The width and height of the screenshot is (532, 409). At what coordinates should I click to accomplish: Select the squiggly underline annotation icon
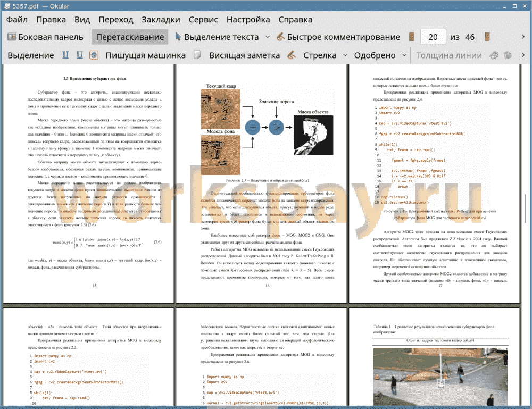[79, 55]
